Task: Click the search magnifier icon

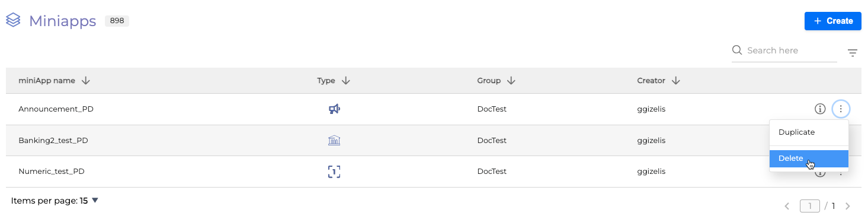Action: [x=738, y=50]
